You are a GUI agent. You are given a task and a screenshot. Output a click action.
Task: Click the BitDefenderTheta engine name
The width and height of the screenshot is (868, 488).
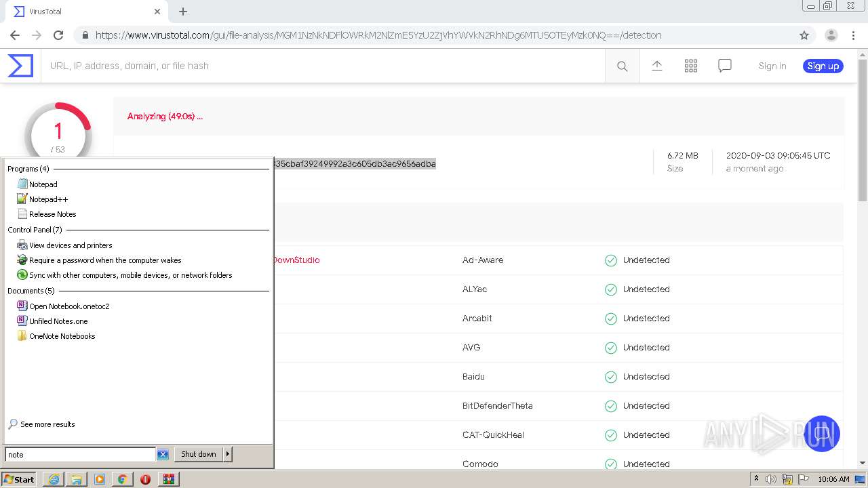pyautogui.click(x=498, y=406)
